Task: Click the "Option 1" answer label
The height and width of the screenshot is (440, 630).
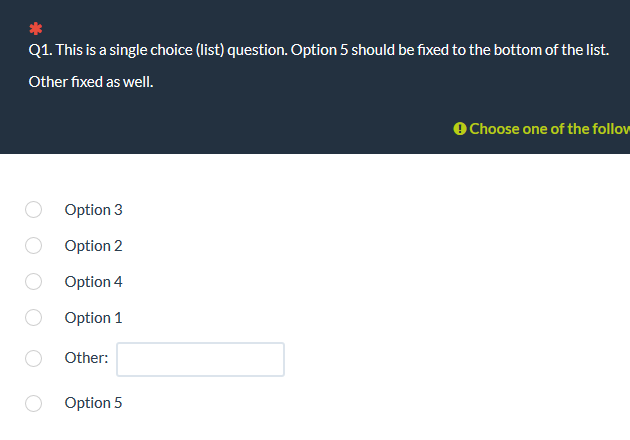Action: pyautogui.click(x=93, y=317)
